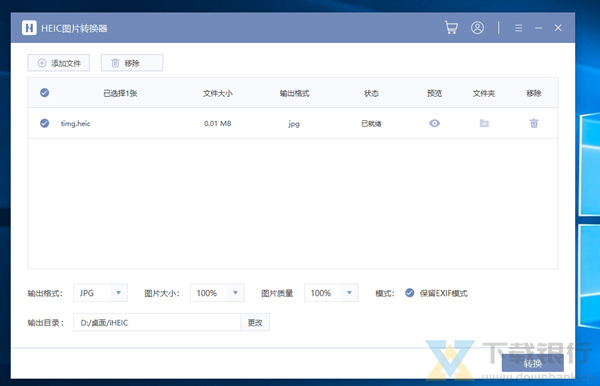600x386 pixels.
Task: Click the 文件夹 column header
Action: pyautogui.click(x=484, y=93)
